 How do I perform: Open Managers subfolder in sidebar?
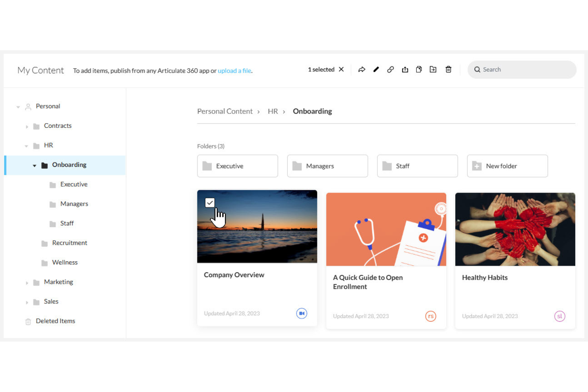pyautogui.click(x=74, y=204)
